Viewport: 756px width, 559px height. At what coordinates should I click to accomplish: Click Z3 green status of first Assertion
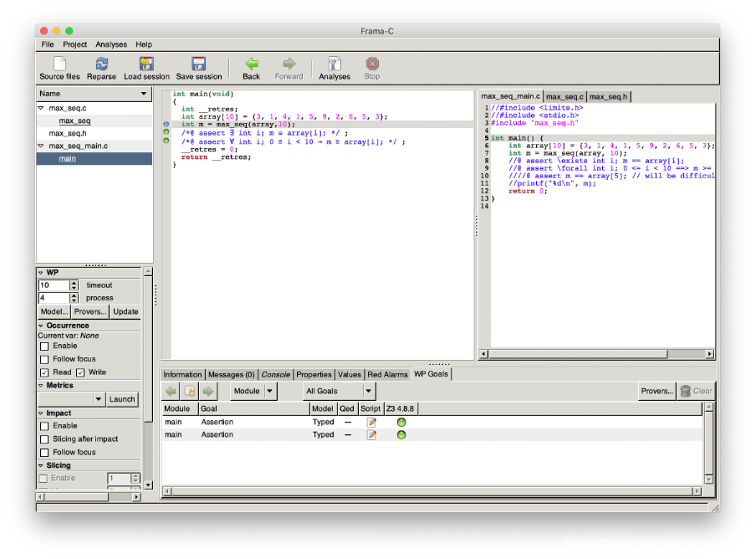[x=401, y=423]
